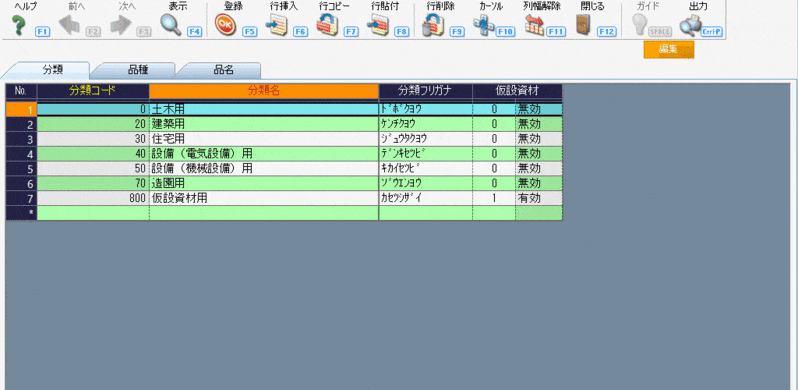Click 仮設資材 value 1 in row 7

pos(494,198)
